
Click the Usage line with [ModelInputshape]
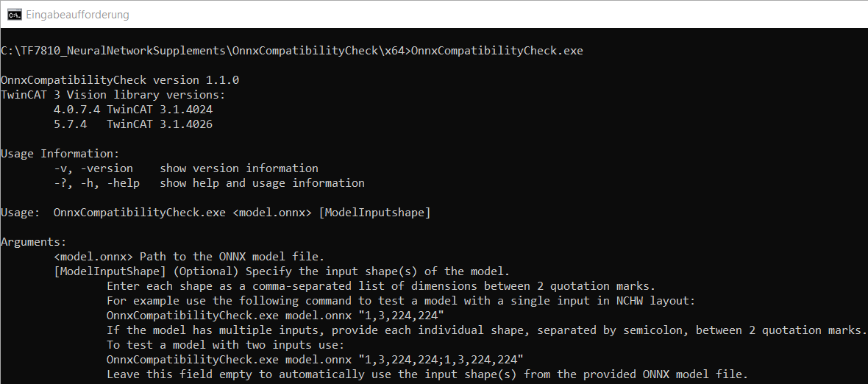(242, 213)
